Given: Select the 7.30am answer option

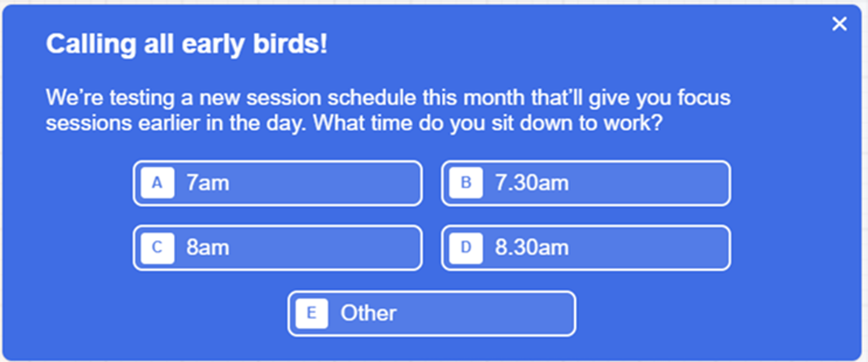Looking at the screenshot, I should point(585,183).
